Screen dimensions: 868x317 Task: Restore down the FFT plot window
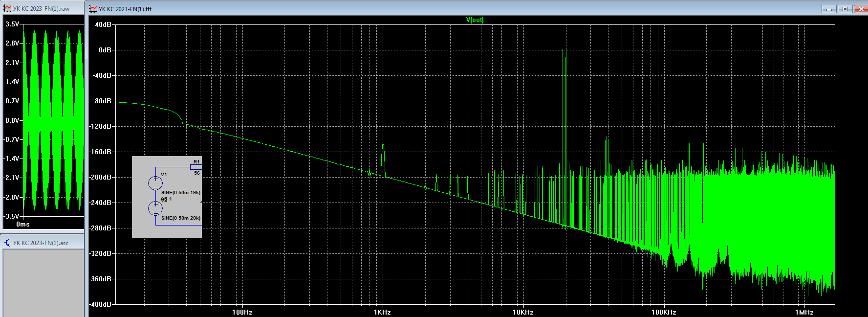(x=845, y=9)
